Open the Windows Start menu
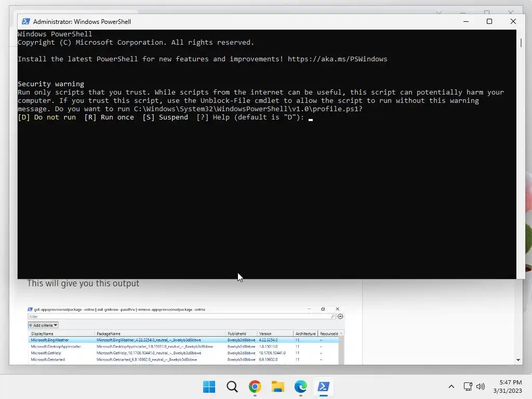The image size is (532, 399). pyautogui.click(x=209, y=387)
